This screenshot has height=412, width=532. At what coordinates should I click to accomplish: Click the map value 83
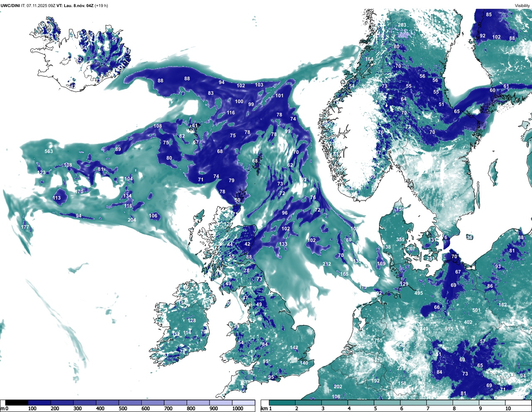[211, 93]
